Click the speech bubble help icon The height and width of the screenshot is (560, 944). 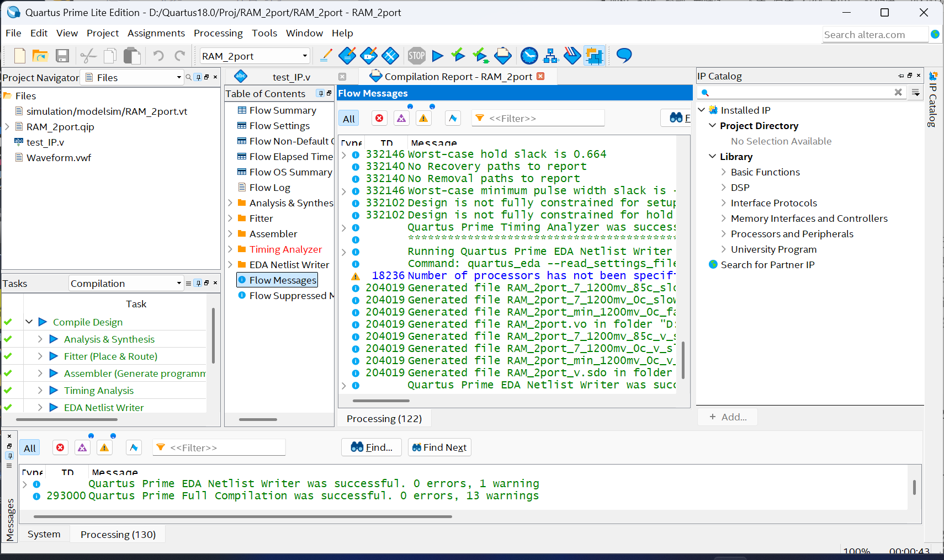(x=624, y=55)
